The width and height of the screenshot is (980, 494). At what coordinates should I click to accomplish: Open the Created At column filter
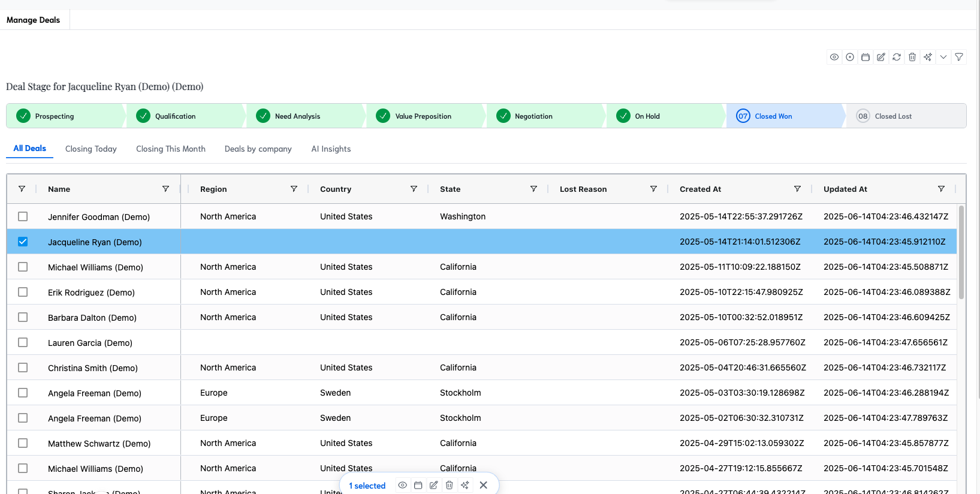coord(797,189)
